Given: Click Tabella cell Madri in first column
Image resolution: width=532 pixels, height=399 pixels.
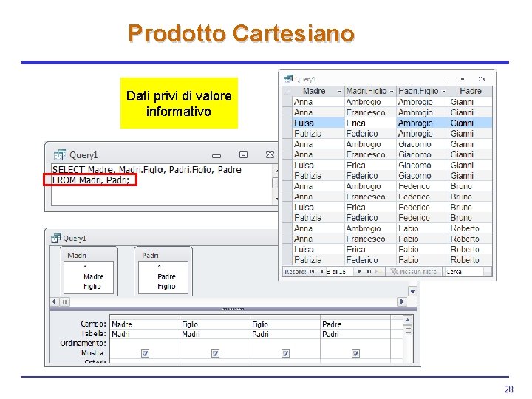Looking at the screenshot, I should coord(145,334).
